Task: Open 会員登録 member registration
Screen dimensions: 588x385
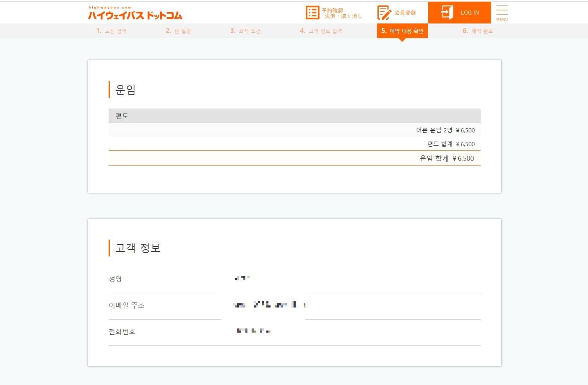Action: click(x=405, y=13)
